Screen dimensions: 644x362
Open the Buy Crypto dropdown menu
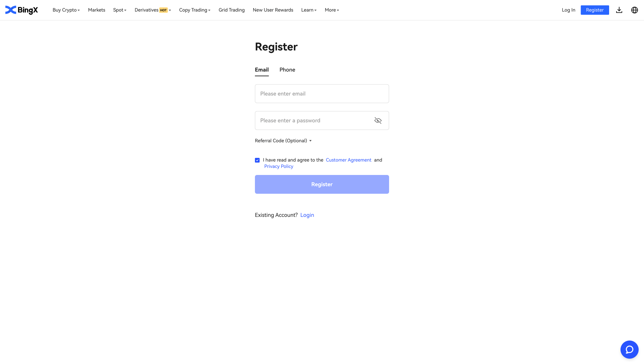(x=66, y=10)
